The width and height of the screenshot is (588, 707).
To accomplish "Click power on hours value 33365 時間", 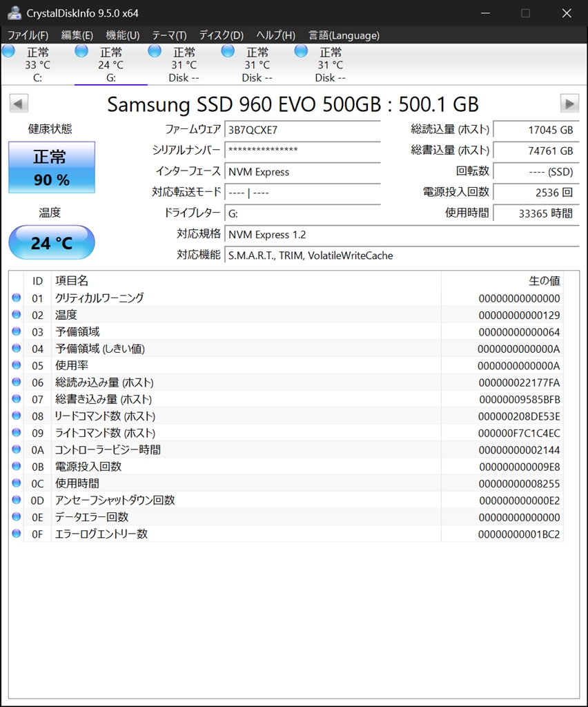I will pyautogui.click(x=536, y=213).
